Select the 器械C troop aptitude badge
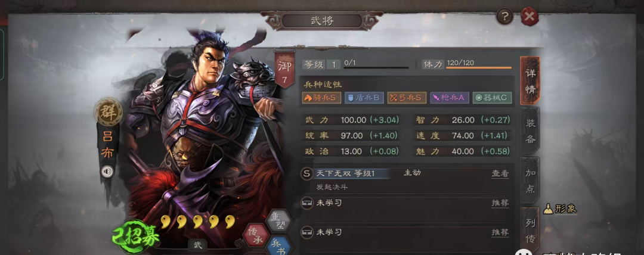 pyautogui.click(x=493, y=97)
